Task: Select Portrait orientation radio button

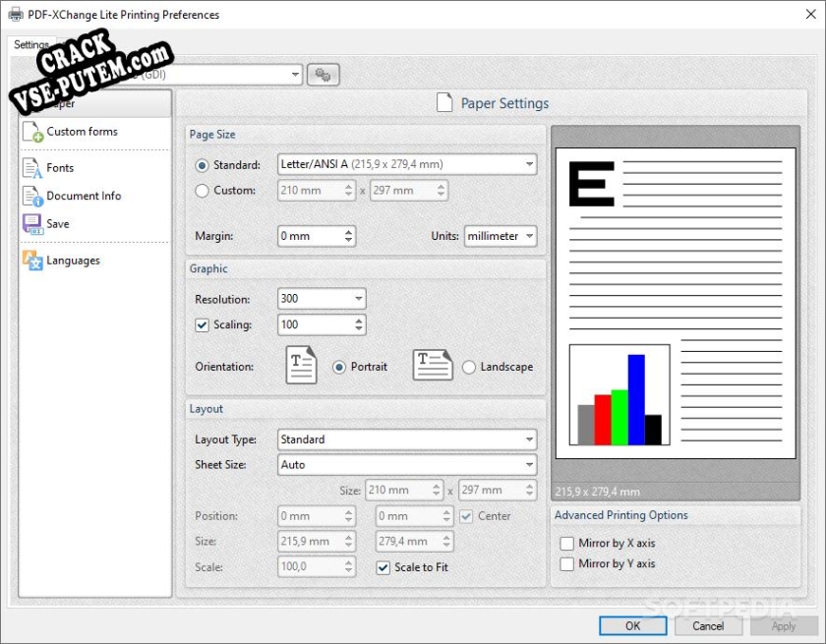Action: 339,367
